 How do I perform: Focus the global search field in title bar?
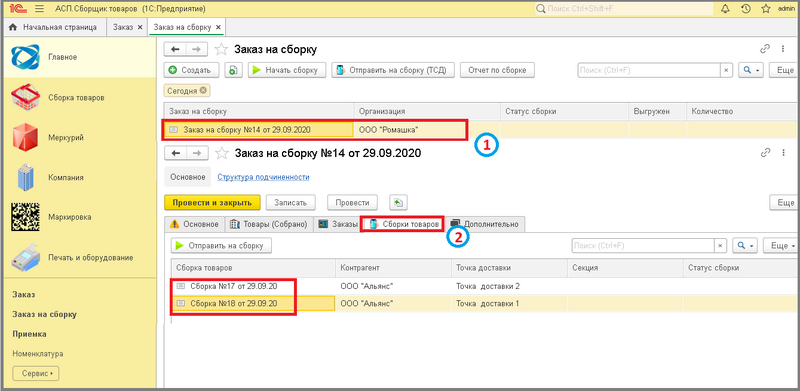[x=623, y=9]
